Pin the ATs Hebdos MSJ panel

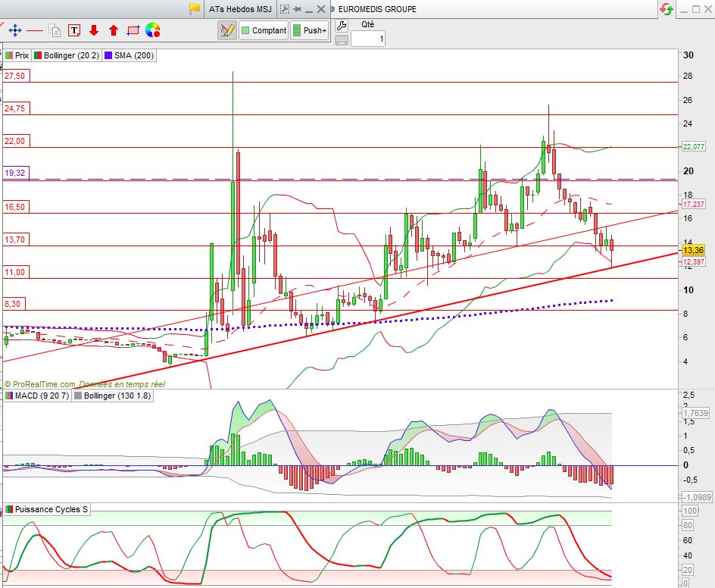pyautogui.click(x=298, y=9)
